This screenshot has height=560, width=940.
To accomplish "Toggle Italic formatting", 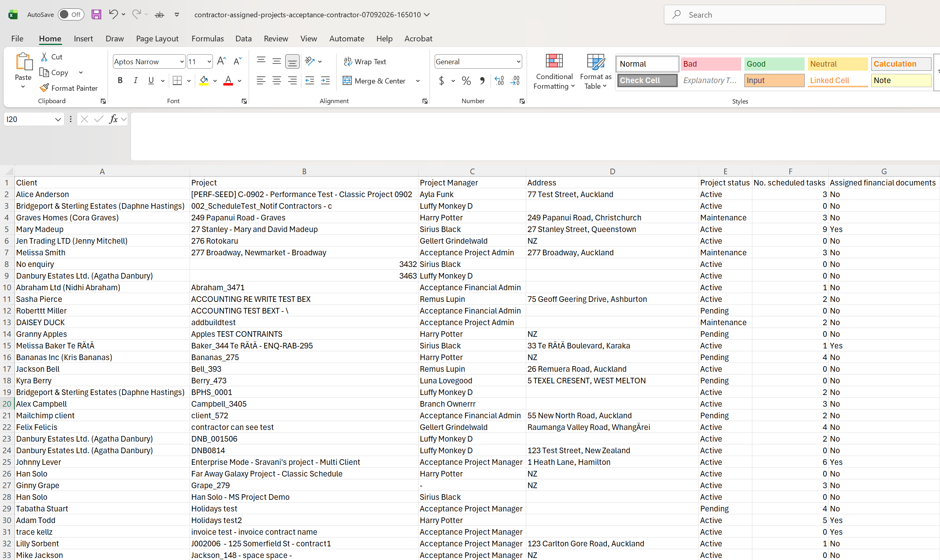I will click(136, 81).
